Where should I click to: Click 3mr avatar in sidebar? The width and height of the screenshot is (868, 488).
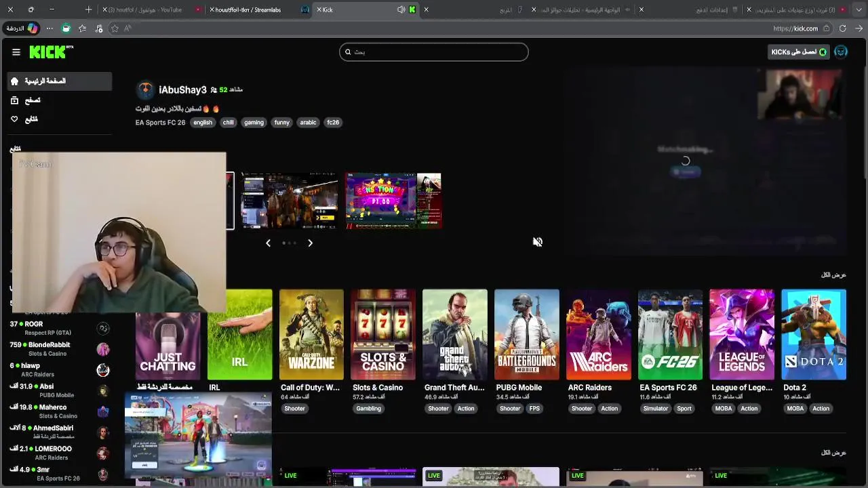pos(103,474)
